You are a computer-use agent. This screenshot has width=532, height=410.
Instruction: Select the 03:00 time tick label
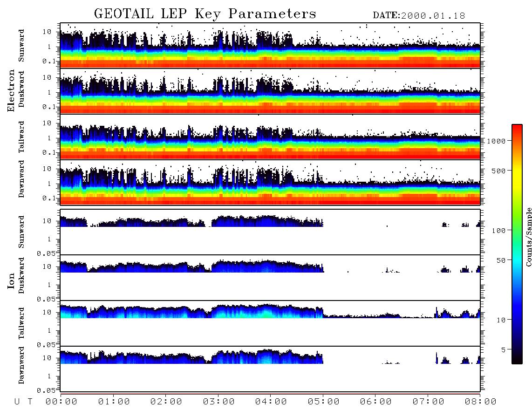[219, 402]
